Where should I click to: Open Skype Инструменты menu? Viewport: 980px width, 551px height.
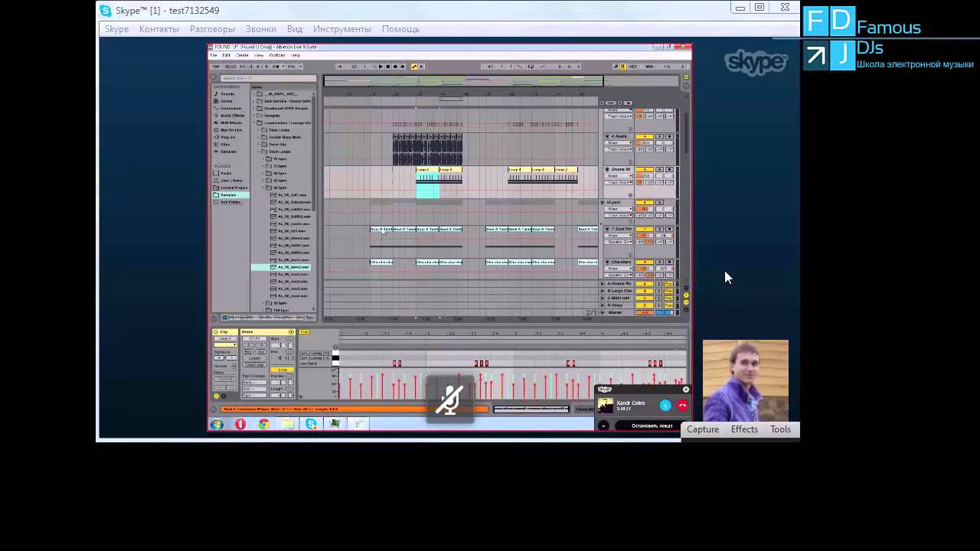[342, 29]
